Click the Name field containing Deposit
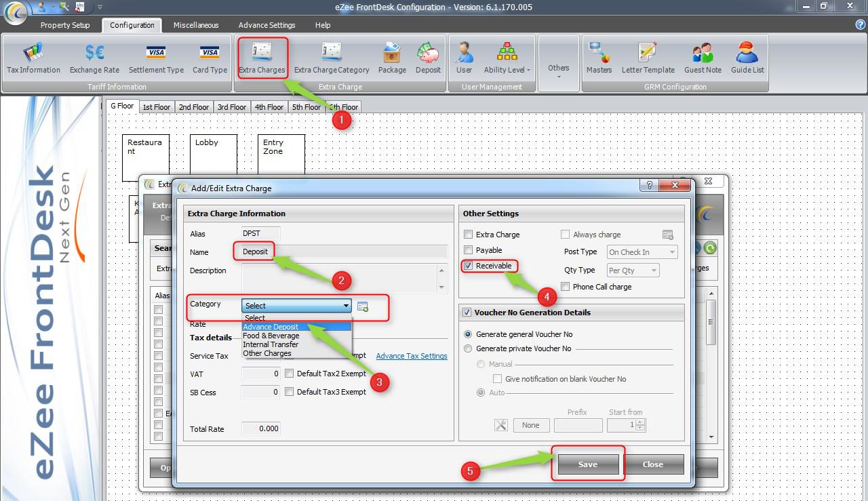This screenshot has height=501, width=868. [344, 252]
